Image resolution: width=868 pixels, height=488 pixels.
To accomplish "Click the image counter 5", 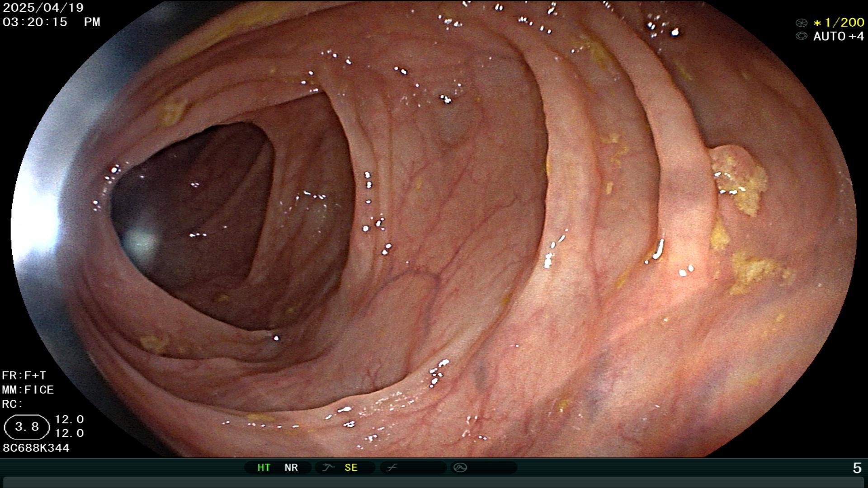I will pyautogui.click(x=857, y=468).
